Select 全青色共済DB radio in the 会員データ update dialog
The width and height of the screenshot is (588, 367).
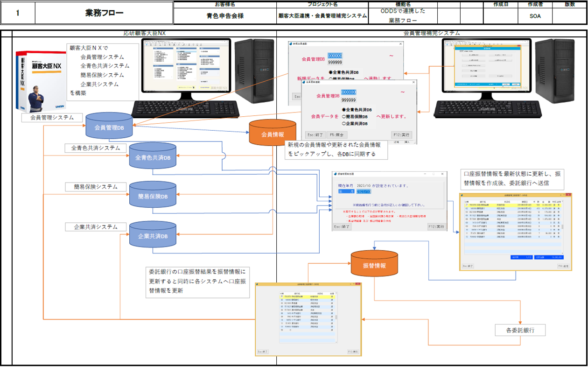pos(344,110)
